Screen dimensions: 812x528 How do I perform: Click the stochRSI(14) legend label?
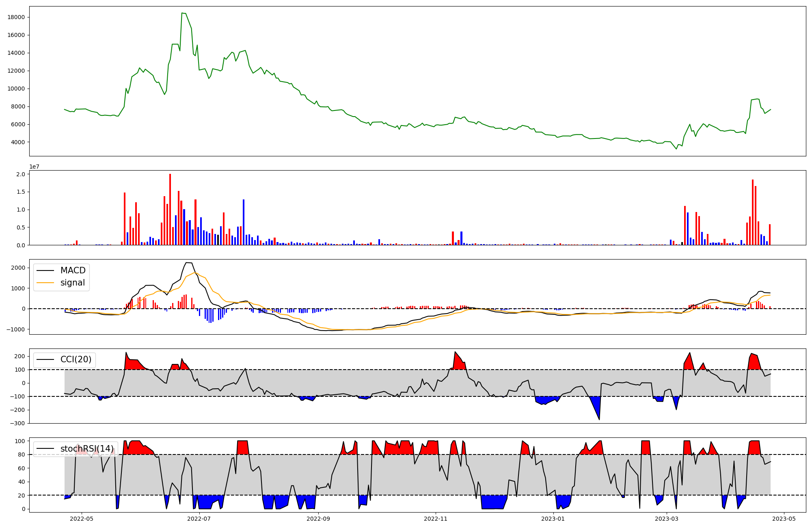(87, 448)
